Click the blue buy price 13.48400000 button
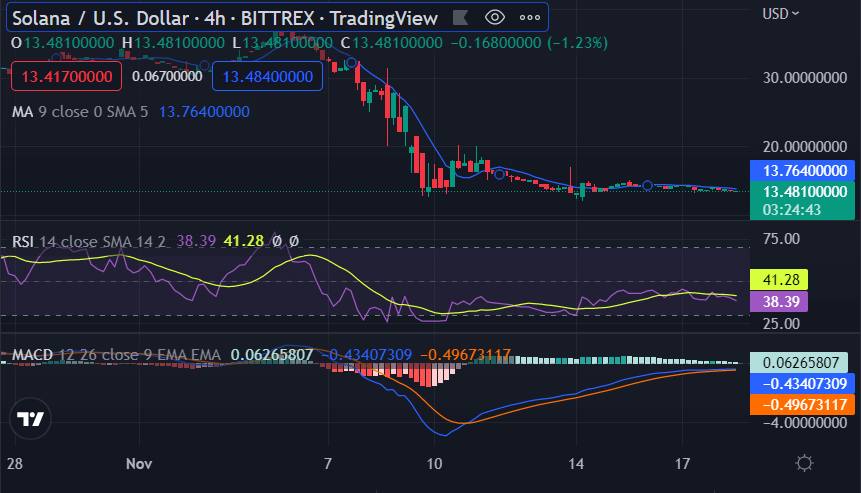 (x=267, y=76)
